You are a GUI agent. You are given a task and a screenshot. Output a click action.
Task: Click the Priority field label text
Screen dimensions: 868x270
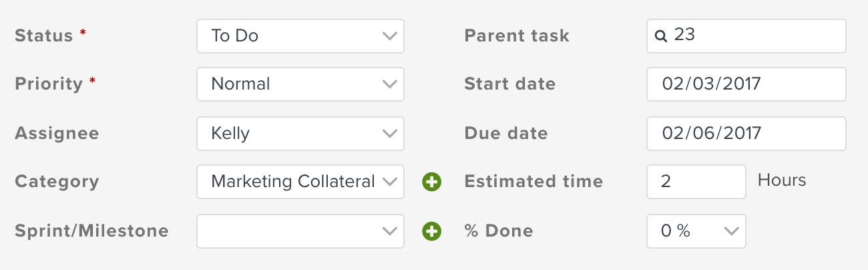(x=49, y=84)
